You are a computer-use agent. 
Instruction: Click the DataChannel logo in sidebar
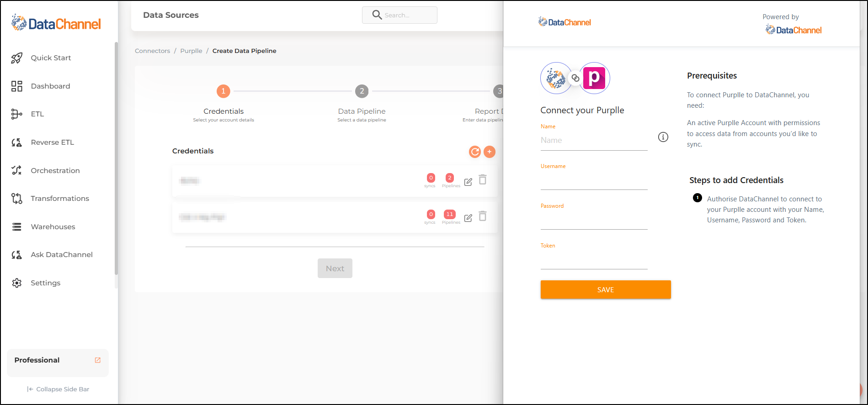tap(56, 23)
